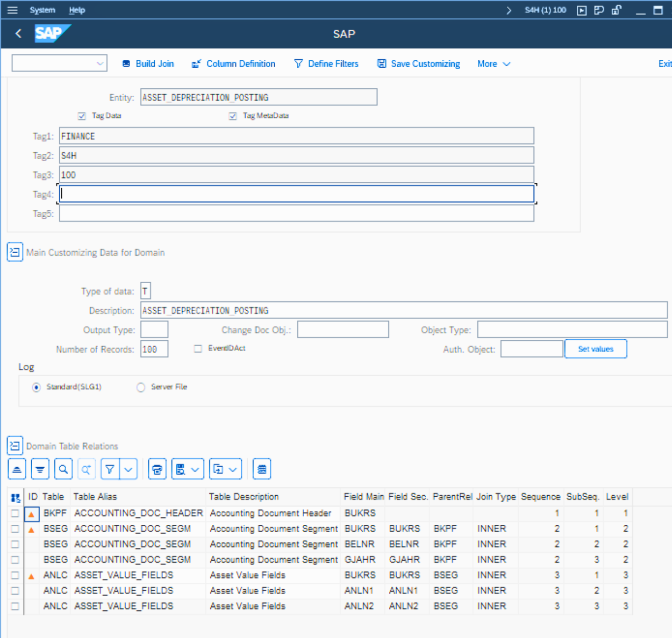
Task: Enable the EventIDAct checkbox
Action: tap(198, 348)
